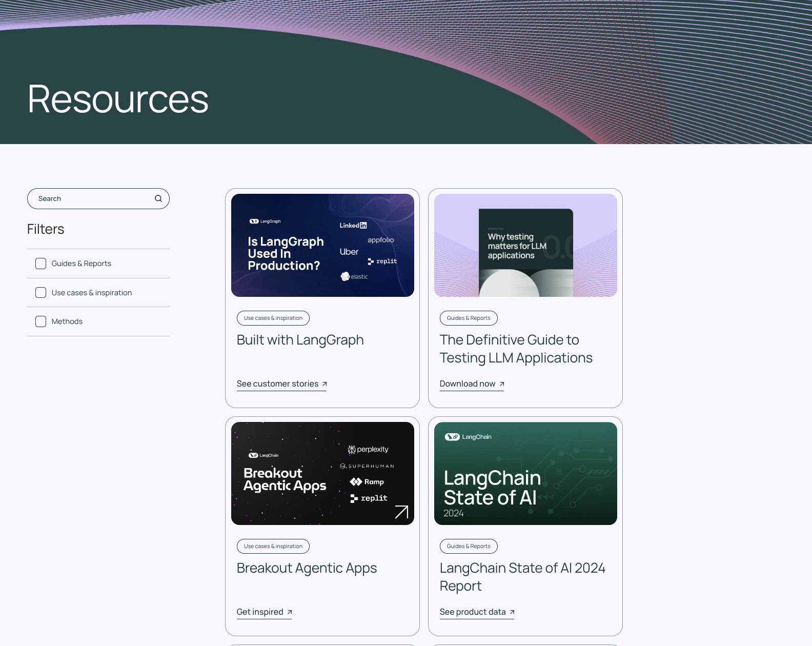This screenshot has width=812, height=646.
Task: Click the arrow icon beside Download now
Action: coord(502,384)
